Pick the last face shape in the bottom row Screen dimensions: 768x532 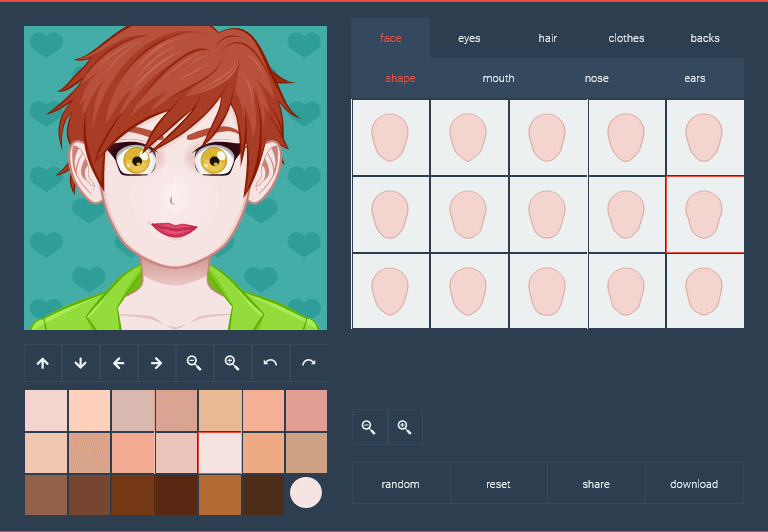(x=705, y=291)
